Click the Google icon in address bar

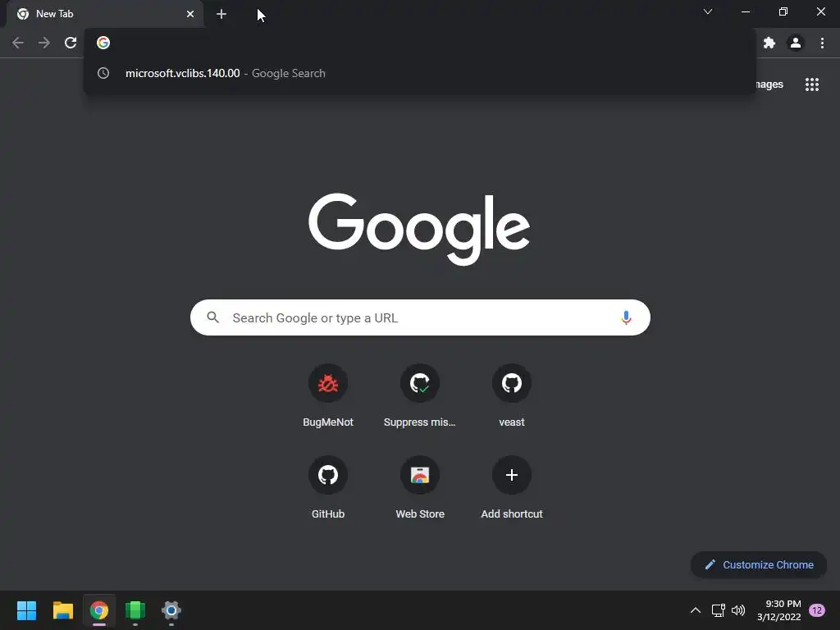[x=103, y=43]
